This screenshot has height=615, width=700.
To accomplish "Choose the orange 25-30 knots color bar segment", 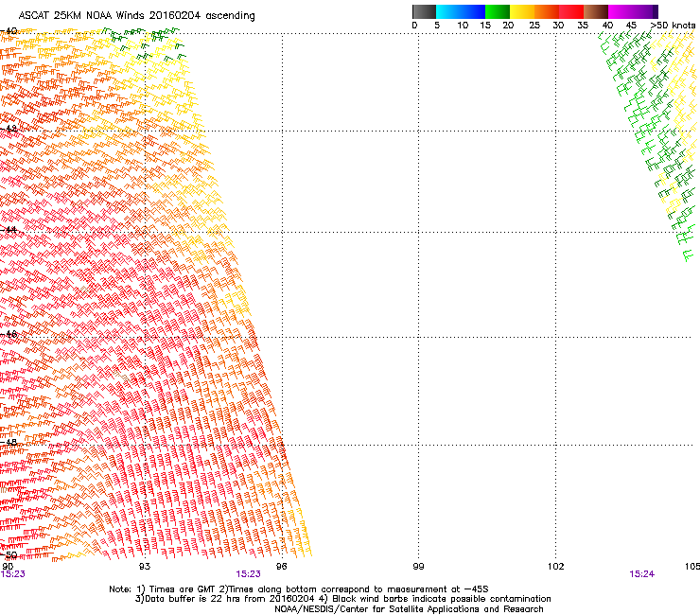I will click(x=547, y=11).
